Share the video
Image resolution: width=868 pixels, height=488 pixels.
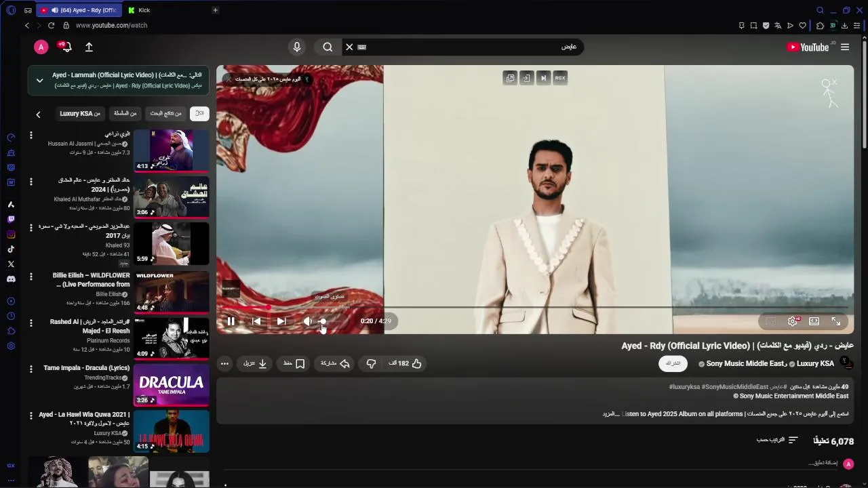click(x=335, y=363)
